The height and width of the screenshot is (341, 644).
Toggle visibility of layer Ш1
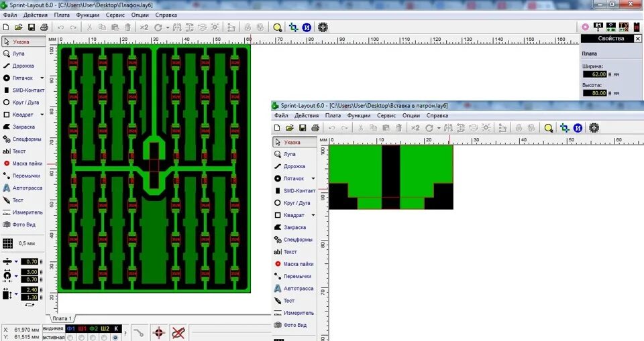click(82, 329)
